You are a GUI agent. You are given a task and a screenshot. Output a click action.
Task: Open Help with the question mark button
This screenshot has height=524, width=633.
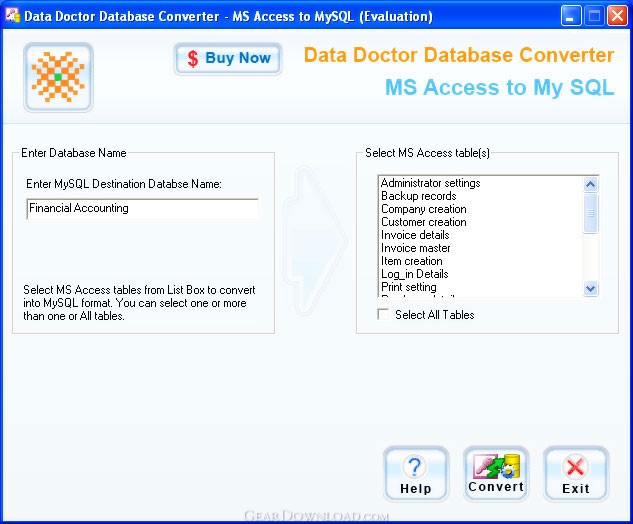click(416, 474)
